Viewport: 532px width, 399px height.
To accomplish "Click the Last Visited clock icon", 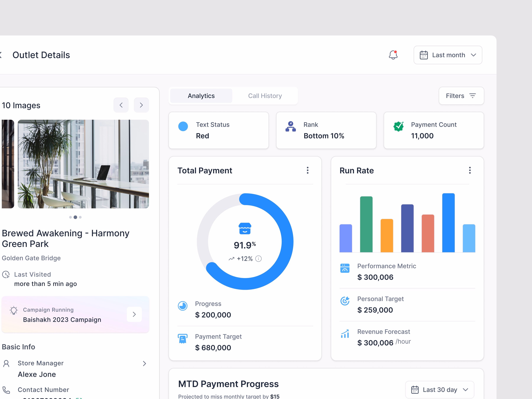I will (6, 274).
